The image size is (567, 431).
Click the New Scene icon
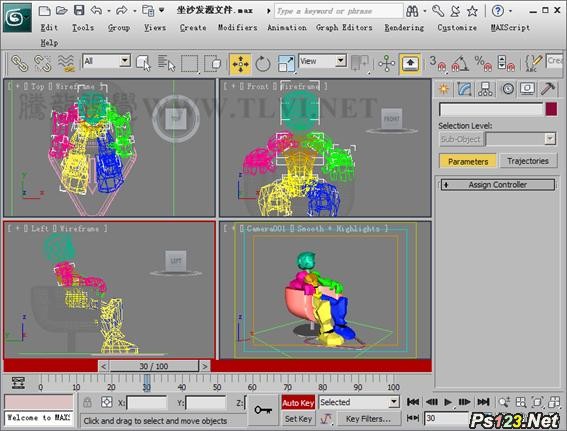44,11
